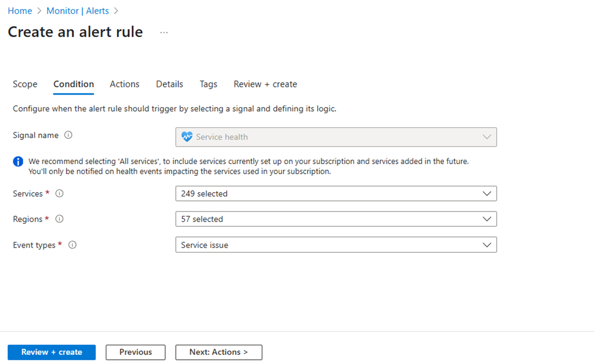
Task: Open Monitor | Alerts breadcrumb link
Action: point(78,10)
